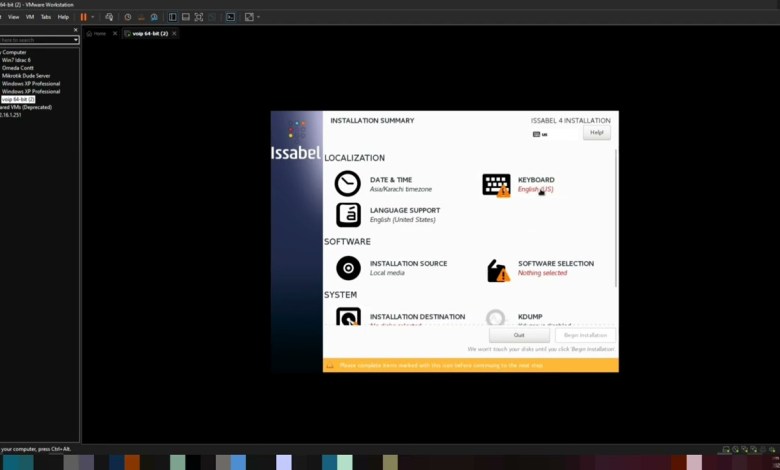Click the Quit button
Viewport: 780px width, 470px height.
coord(519,335)
